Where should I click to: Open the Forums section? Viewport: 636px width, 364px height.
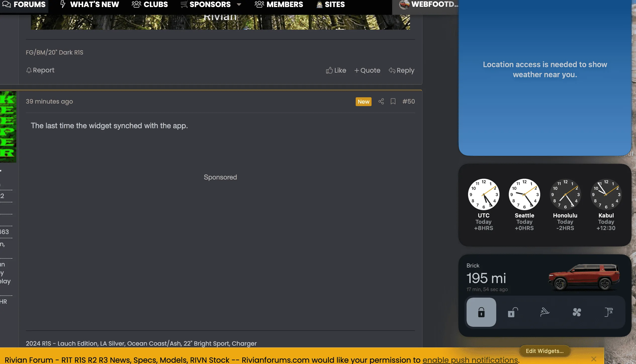pyautogui.click(x=24, y=5)
